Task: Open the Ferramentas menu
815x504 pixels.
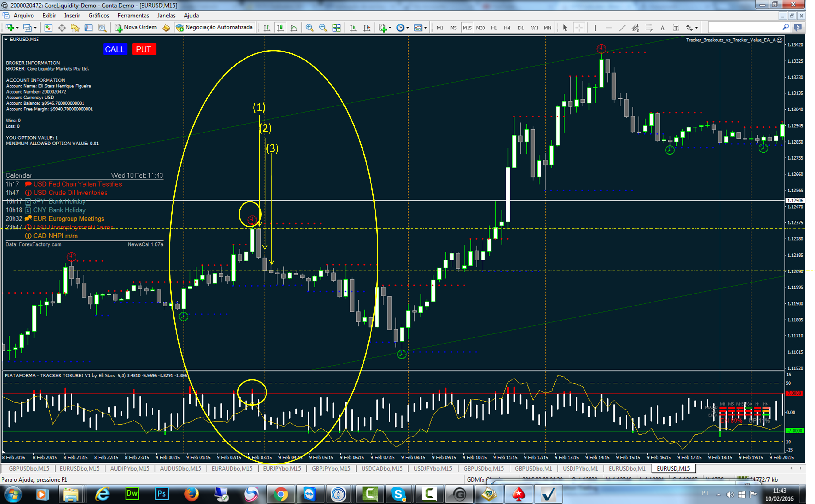Action: [133, 16]
